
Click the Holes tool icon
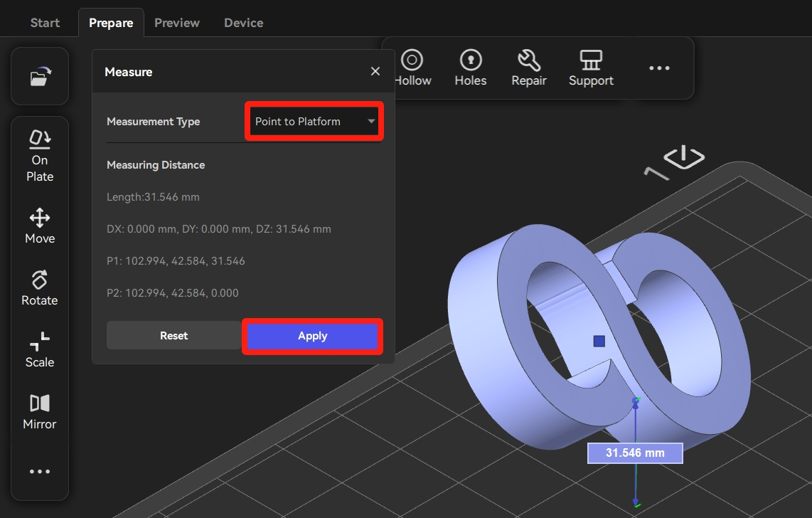tap(471, 68)
